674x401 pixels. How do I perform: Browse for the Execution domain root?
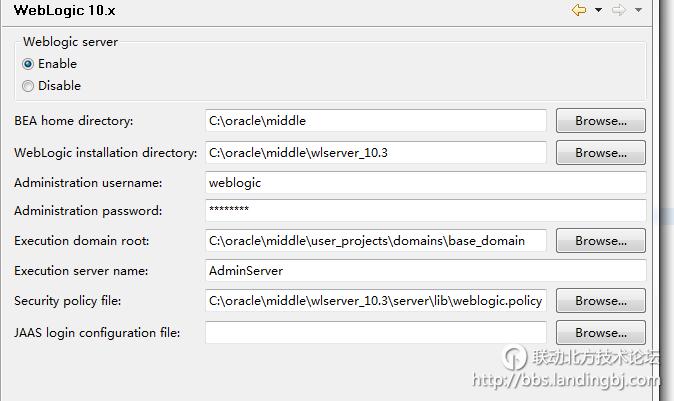click(600, 241)
